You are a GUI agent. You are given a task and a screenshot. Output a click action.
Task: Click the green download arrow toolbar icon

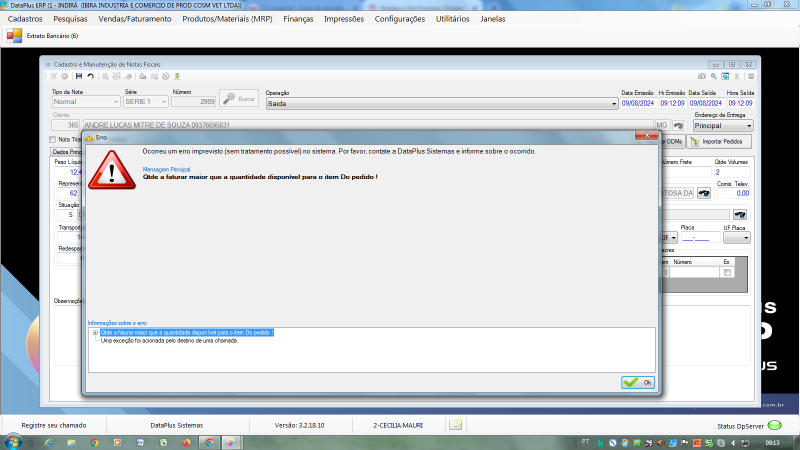177,77
